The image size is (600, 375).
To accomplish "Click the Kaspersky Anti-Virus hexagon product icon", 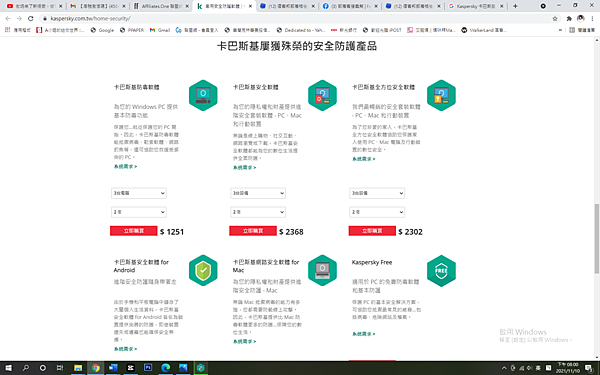I will 203,95.
